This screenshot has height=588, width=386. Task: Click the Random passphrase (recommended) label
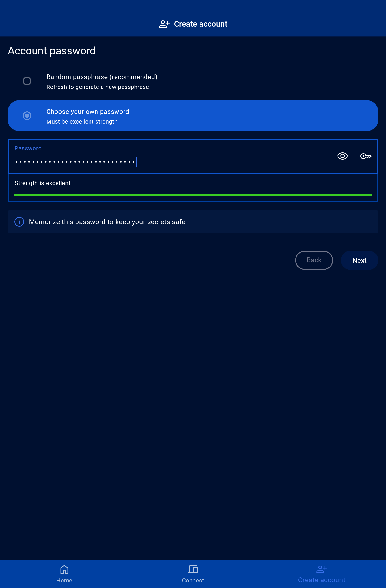[x=102, y=77]
